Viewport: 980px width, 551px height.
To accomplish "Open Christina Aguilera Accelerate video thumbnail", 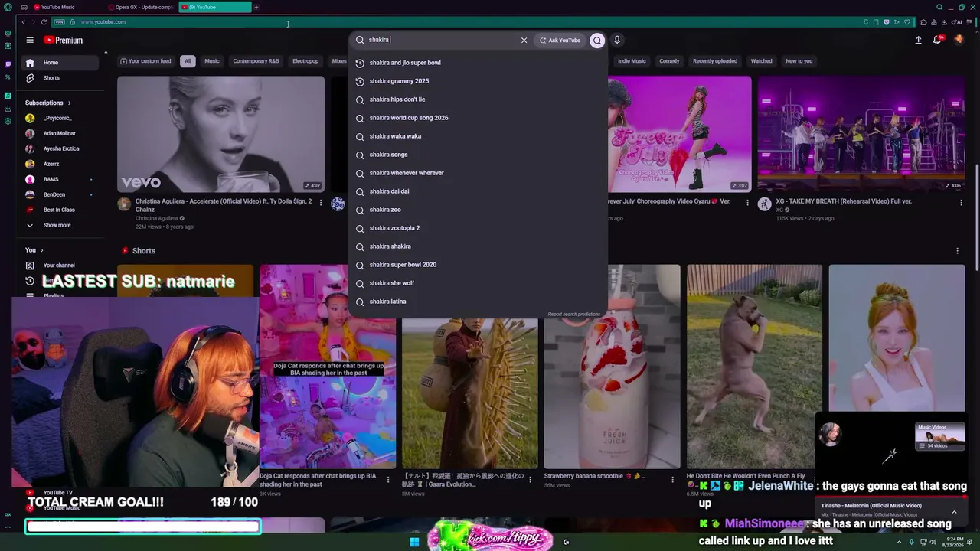I will click(220, 134).
